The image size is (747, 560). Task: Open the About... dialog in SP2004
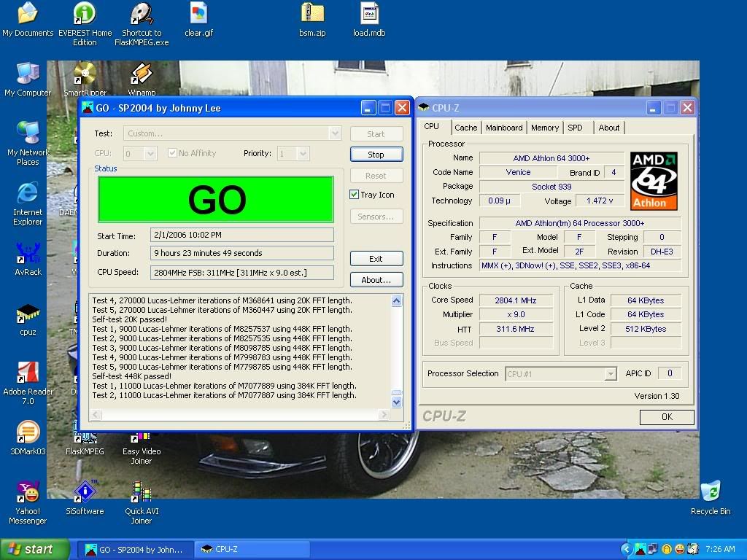(x=376, y=279)
